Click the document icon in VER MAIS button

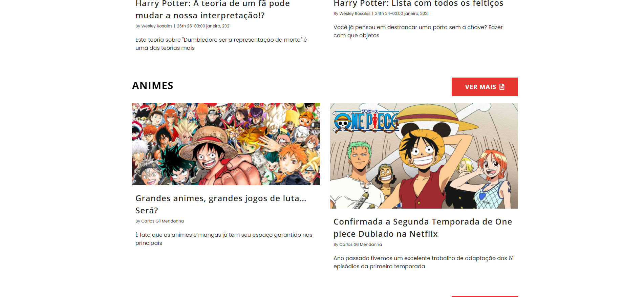tap(502, 87)
